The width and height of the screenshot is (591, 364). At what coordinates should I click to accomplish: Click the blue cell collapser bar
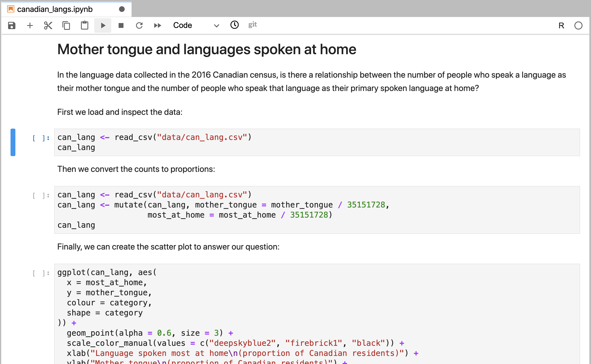point(13,142)
